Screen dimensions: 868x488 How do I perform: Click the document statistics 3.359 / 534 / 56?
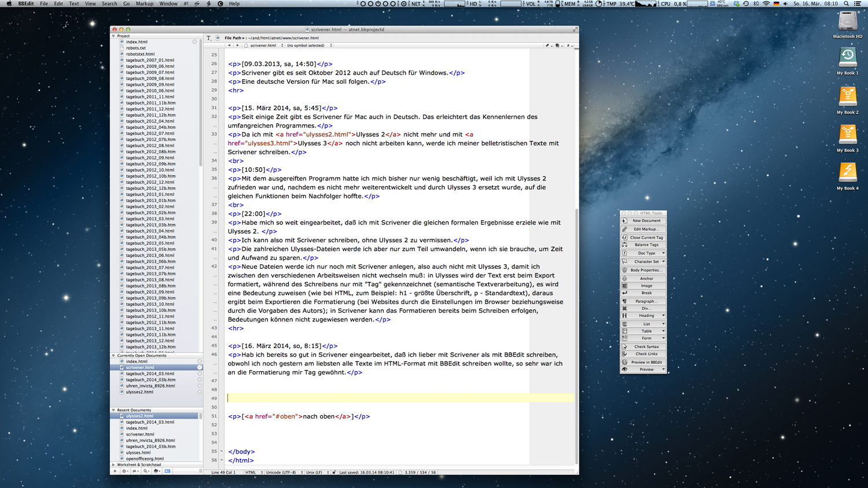pyautogui.click(x=421, y=472)
